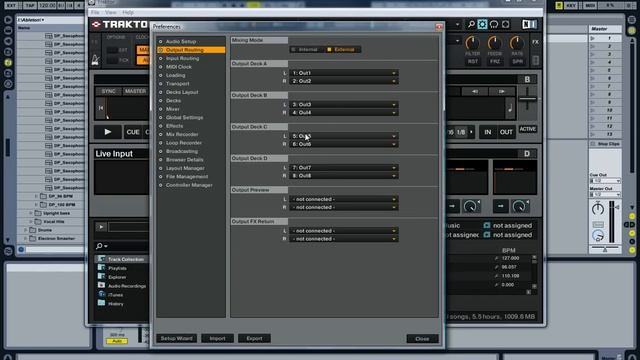Click the browser preview play button
This screenshot has height=360, width=640.
pyautogui.click(x=101, y=227)
